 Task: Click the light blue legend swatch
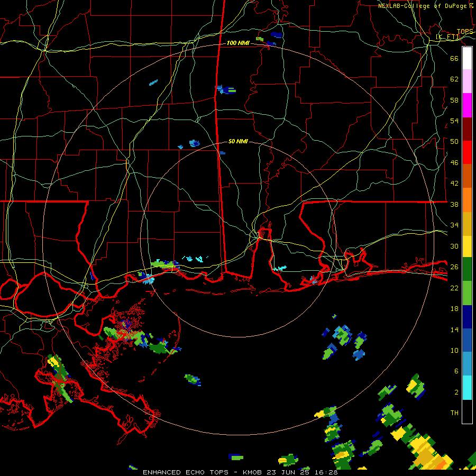[467, 364]
